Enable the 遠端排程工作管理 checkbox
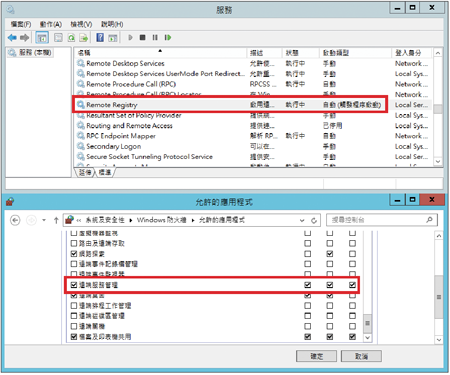The height and width of the screenshot is (375, 450). coord(74,306)
